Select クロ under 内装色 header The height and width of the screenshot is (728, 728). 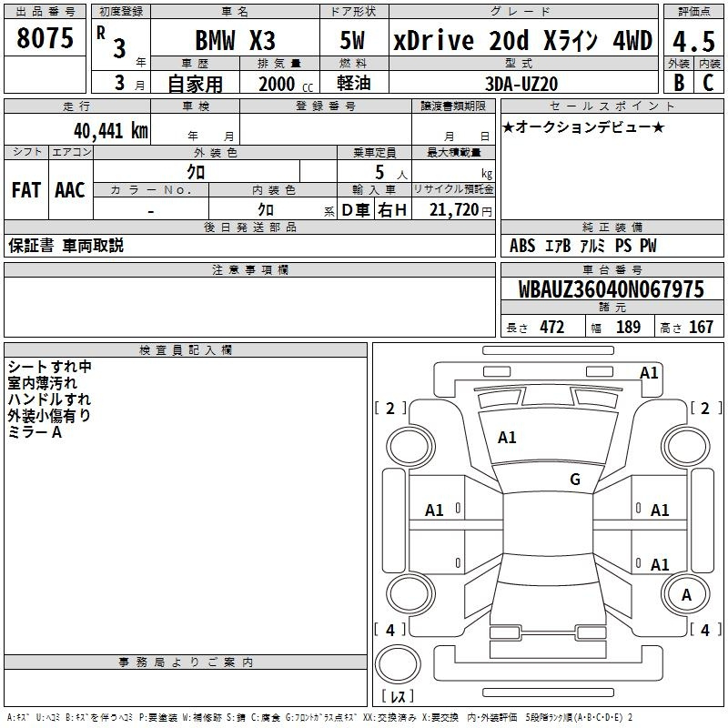click(266, 209)
